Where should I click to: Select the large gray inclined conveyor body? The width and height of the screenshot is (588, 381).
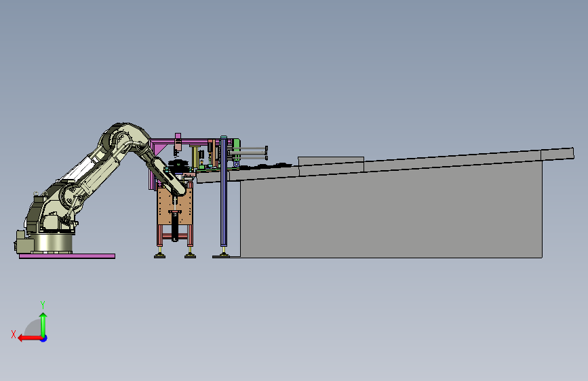[x=391, y=214]
